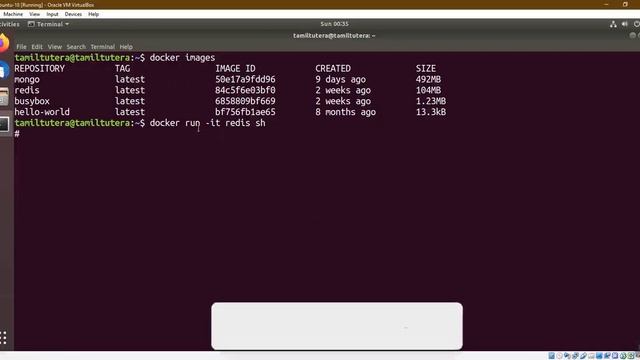The width and height of the screenshot is (640, 360).
Task: Open the Sun 00:35 clock calendar
Action: (334, 24)
